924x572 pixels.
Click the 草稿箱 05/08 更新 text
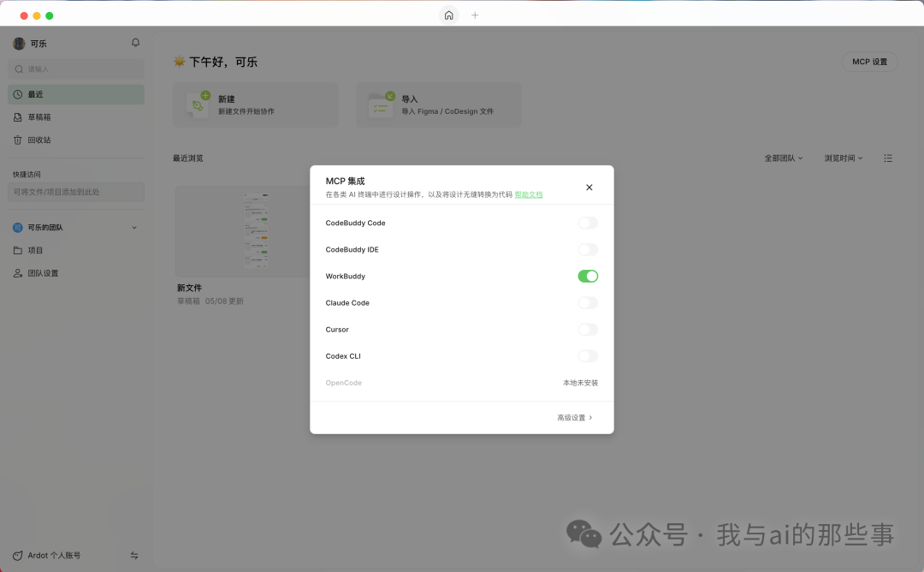210,301
